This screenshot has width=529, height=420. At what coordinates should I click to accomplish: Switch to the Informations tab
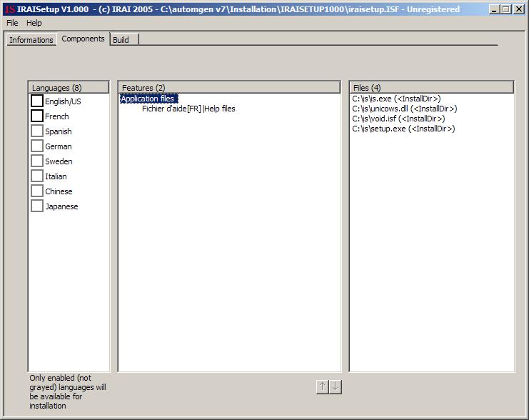[x=31, y=40]
